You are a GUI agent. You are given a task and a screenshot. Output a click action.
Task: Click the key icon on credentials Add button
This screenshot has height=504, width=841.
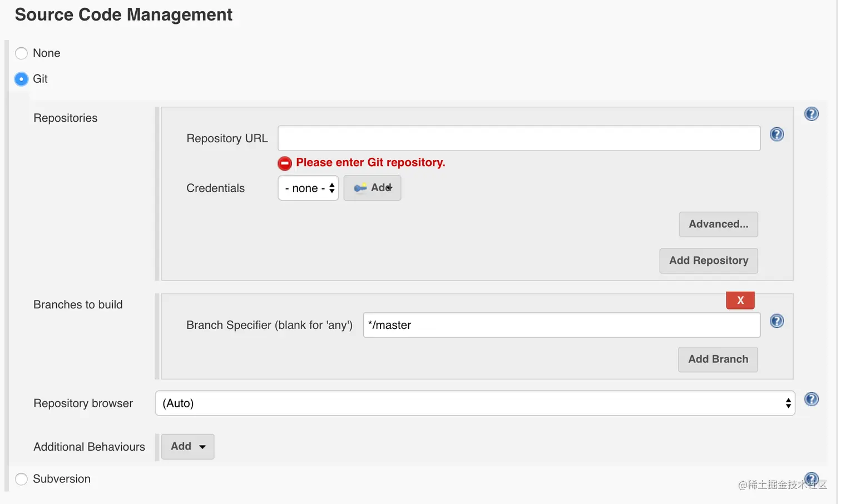pyautogui.click(x=360, y=188)
